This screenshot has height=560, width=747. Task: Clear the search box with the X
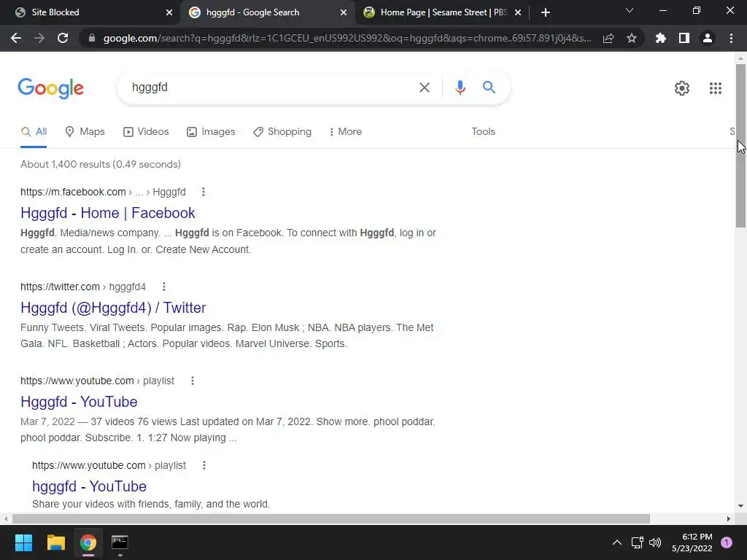click(425, 87)
